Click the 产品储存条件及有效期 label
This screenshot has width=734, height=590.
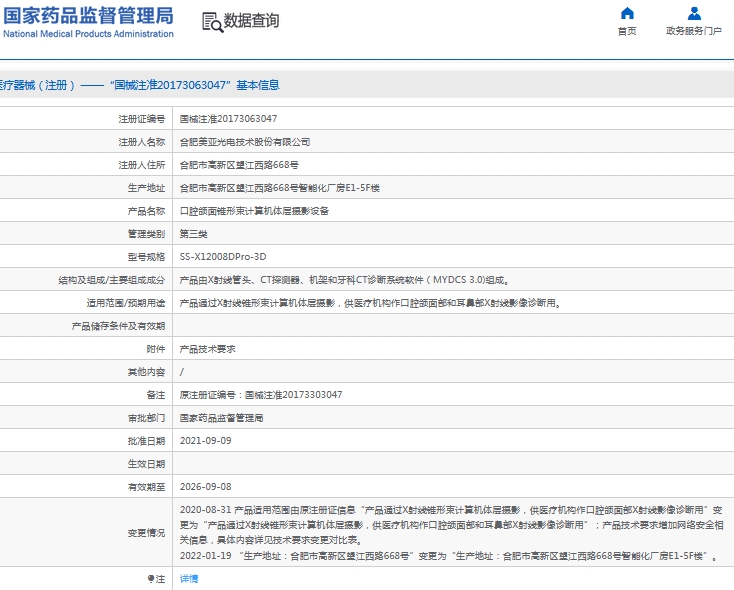(x=118, y=326)
